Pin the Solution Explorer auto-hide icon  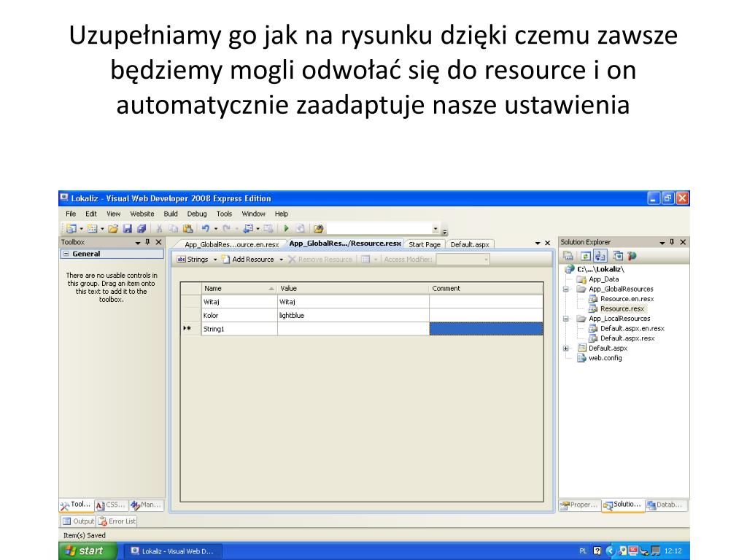pyautogui.click(x=672, y=242)
